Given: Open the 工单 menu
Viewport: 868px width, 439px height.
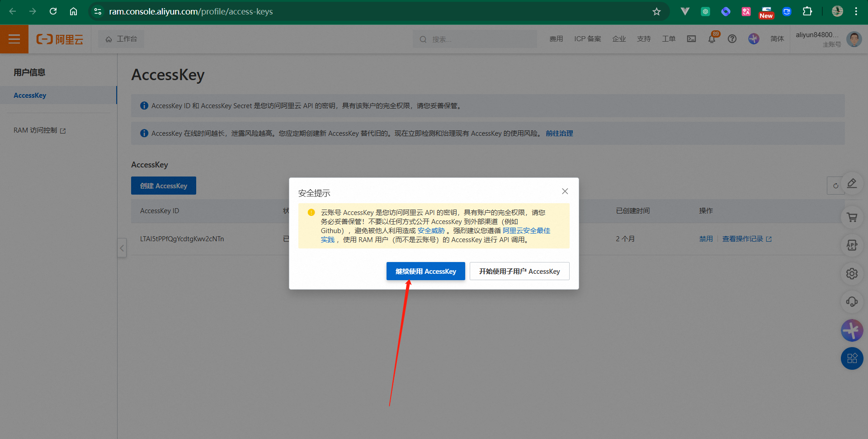Looking at the screenshot, I should tap(669, 39).
